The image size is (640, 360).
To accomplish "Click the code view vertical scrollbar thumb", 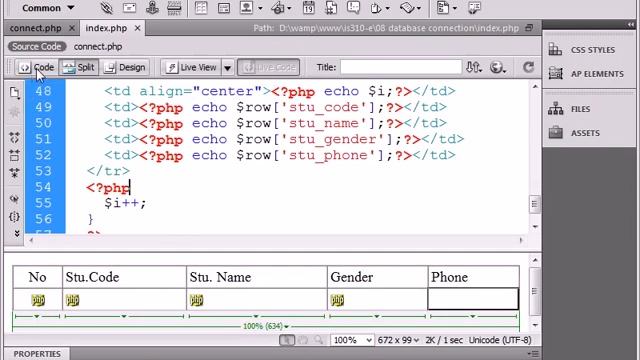I will coord(535,204).
